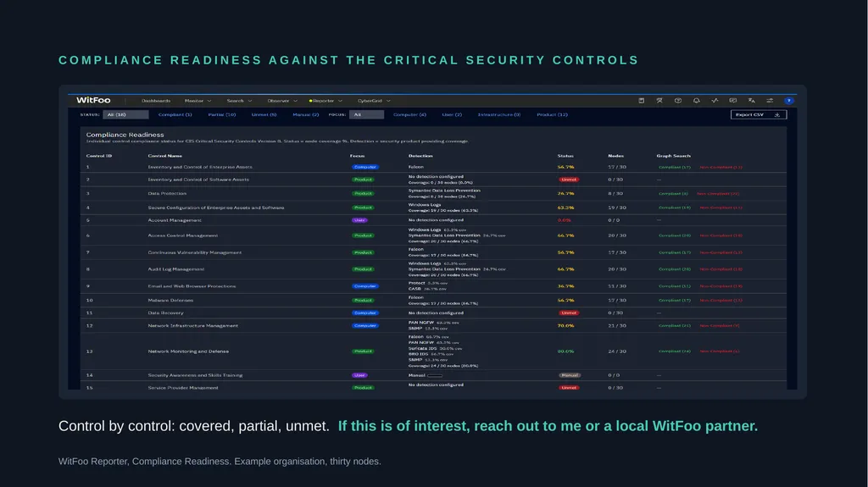Expand the Observer dropdown menu

282,101
